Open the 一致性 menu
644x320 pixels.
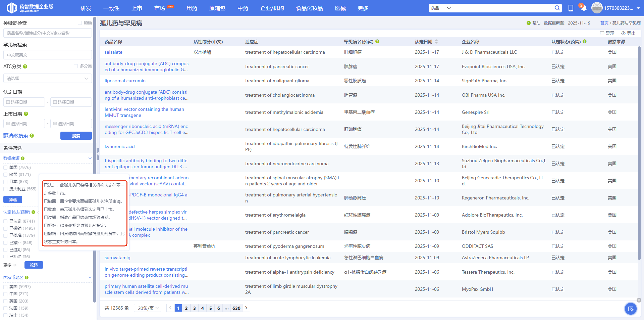click(x=111, y=8)
